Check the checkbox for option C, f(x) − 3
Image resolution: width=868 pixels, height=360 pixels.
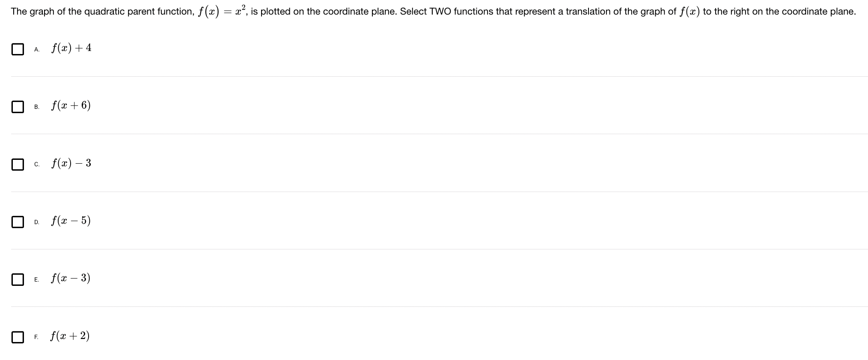click(x=17, y=165)
